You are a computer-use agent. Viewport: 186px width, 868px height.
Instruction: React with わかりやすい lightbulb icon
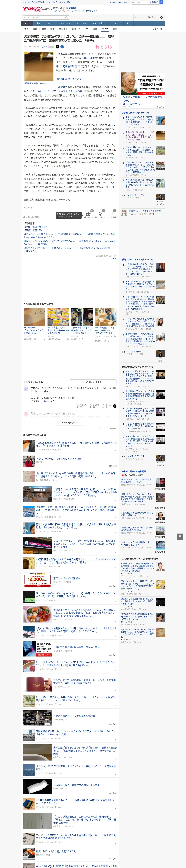[100, 214]
